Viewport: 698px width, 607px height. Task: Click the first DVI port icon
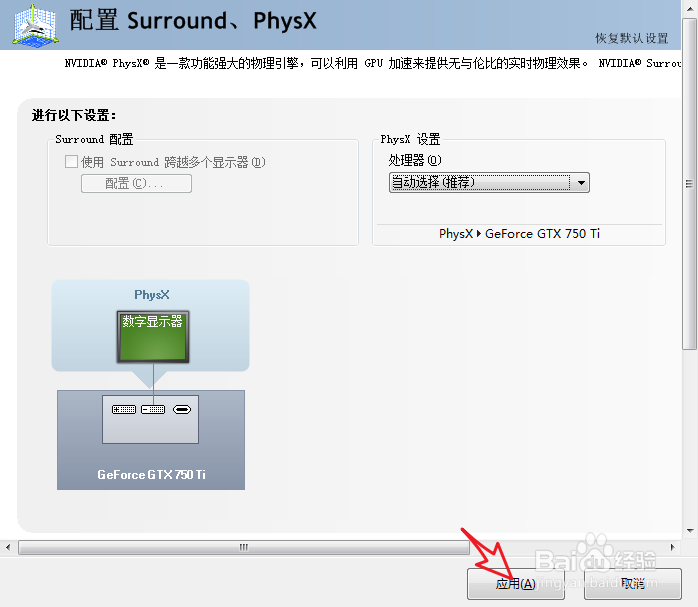pos(124,409)
